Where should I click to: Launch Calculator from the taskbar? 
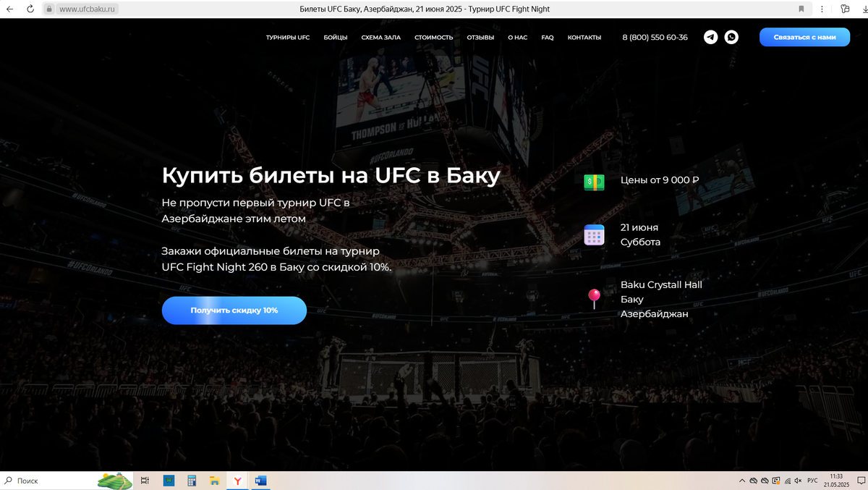[192, 481]
